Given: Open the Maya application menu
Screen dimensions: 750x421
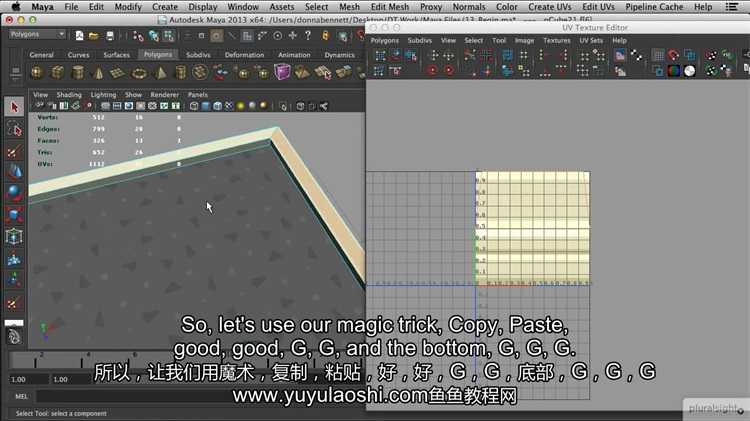Looking at the screenshot, I should pos(43,7).
